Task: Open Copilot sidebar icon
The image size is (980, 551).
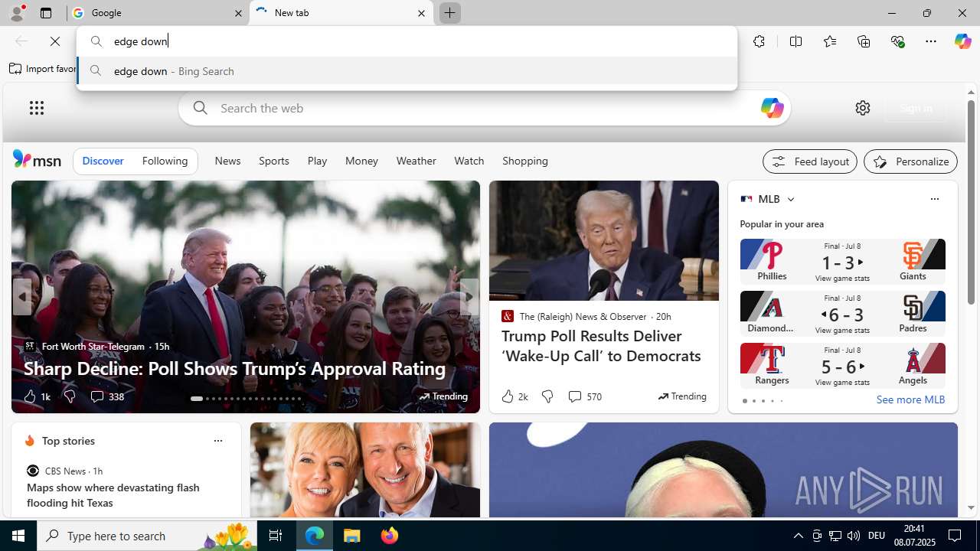Action: 962,41
